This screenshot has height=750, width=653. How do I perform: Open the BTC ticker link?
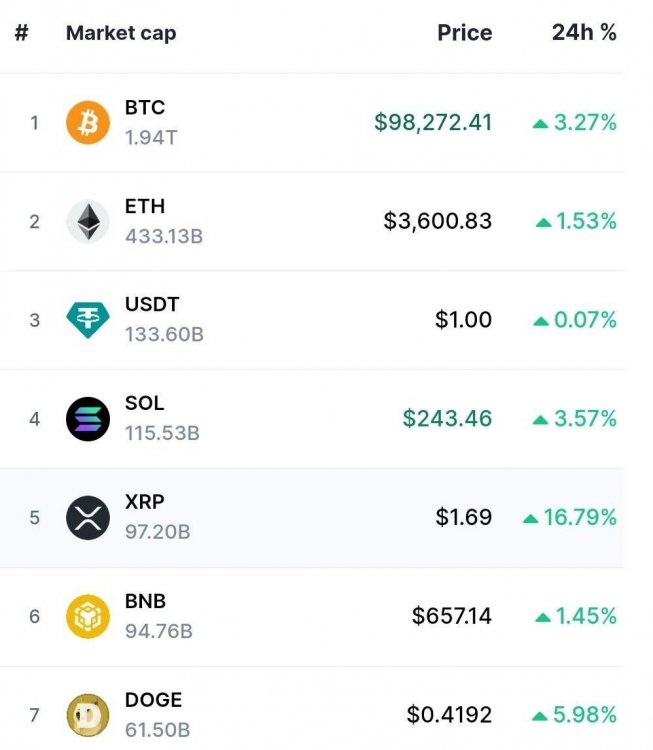pyautogui.click(x=145, y=107)
